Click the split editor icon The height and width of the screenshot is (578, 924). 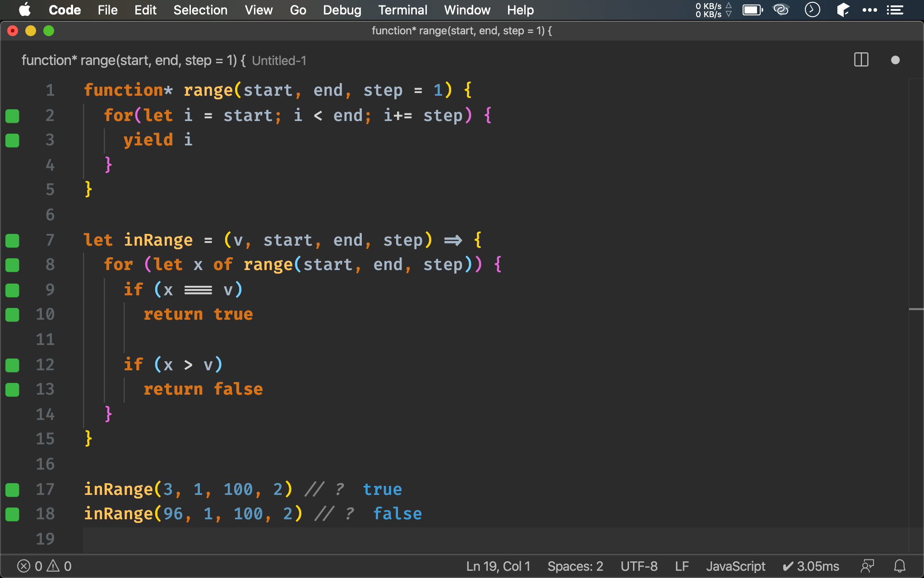(861, 60)
